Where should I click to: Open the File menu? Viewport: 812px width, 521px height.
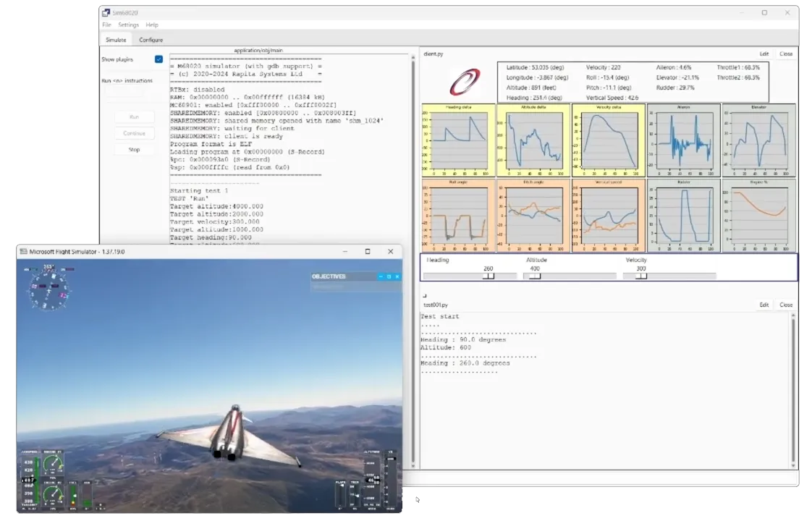[106, 25]
